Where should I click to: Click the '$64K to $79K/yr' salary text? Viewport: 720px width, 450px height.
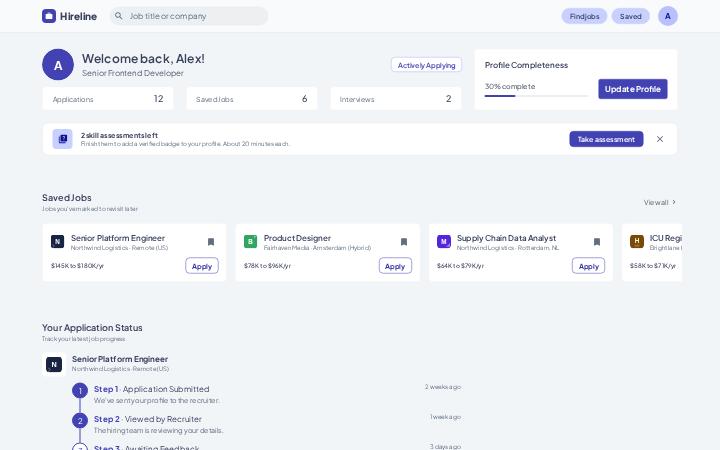pyautogui.click(x=460, y=266)
